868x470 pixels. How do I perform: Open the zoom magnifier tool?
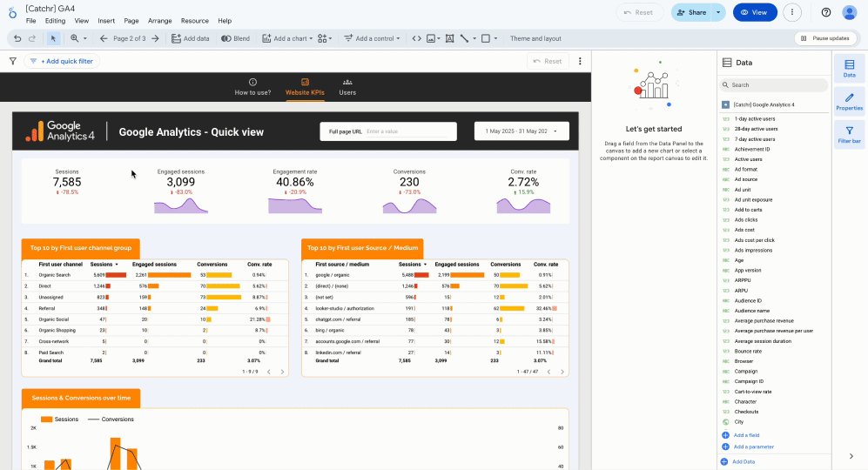tap(75, 39)
